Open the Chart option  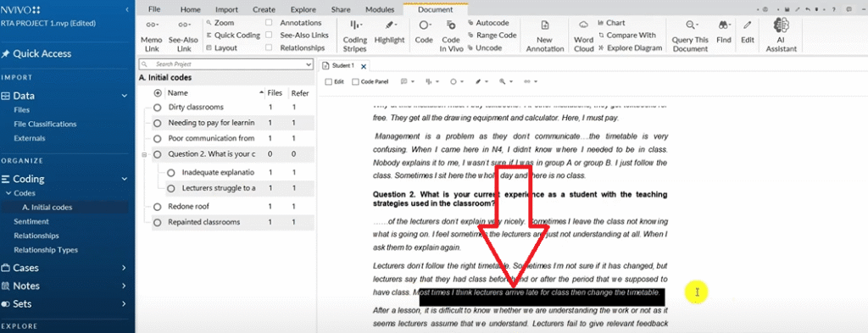[612, 23]
